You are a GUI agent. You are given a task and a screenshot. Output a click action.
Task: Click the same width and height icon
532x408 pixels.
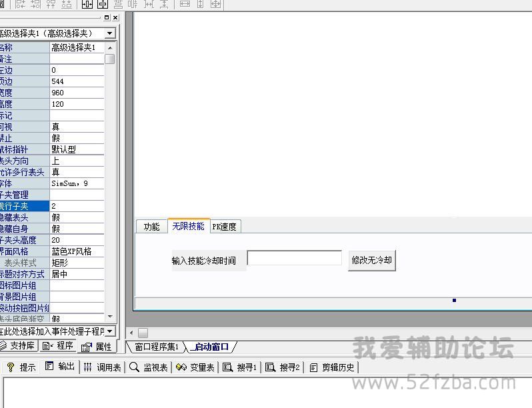point(216,4)
